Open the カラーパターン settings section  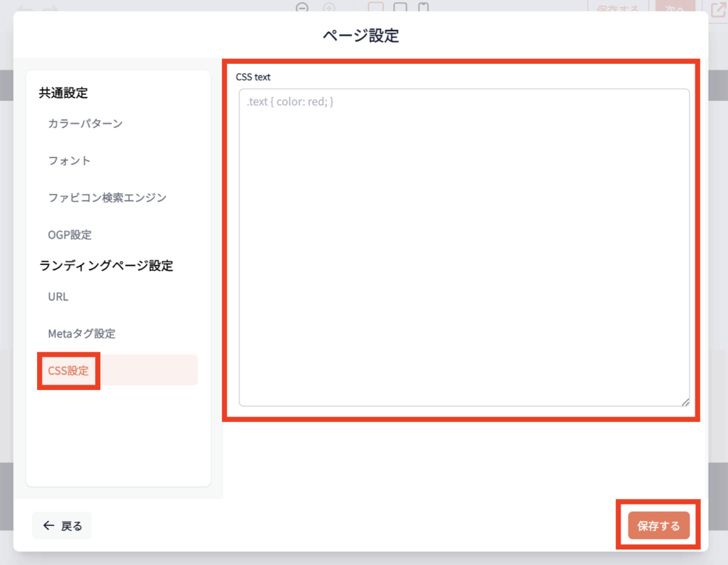tap(85, 124)
